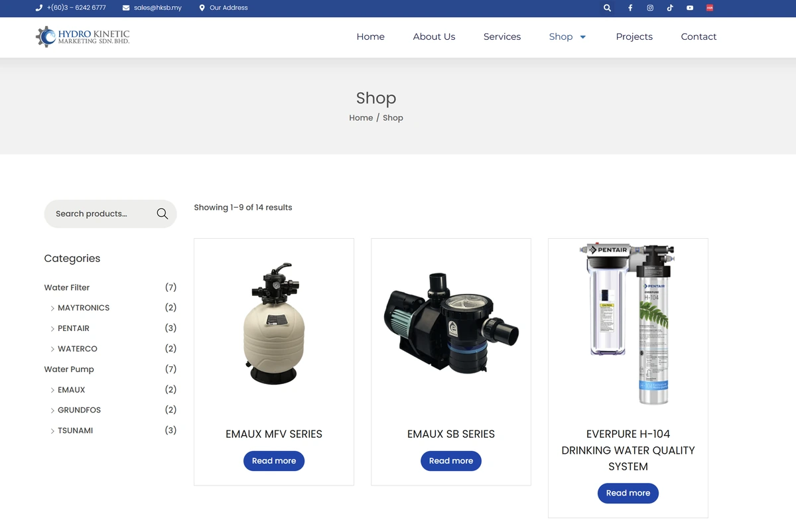
Task: Open the Projects menu item
Action: pyautogui.click(x=634, y=36)
